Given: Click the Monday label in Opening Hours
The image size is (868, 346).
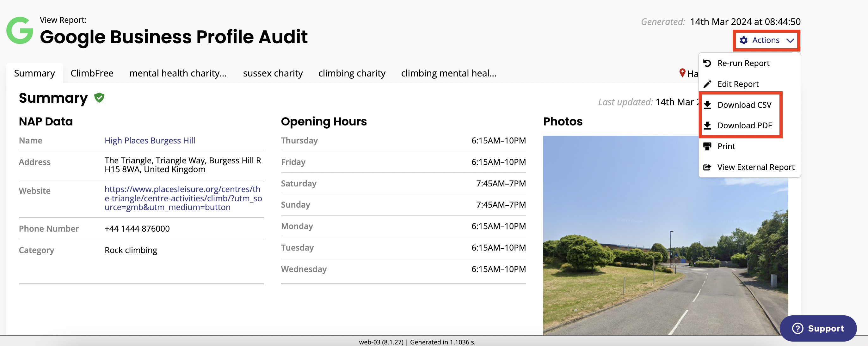Looking at the screenshot, I should tap(297, 226).
